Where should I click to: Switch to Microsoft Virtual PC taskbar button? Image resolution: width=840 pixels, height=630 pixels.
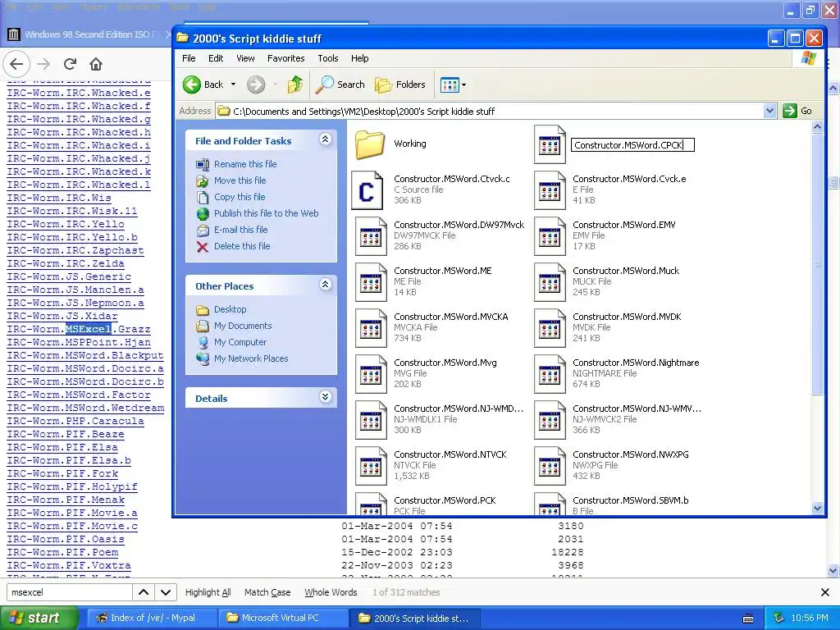point(283,618)
